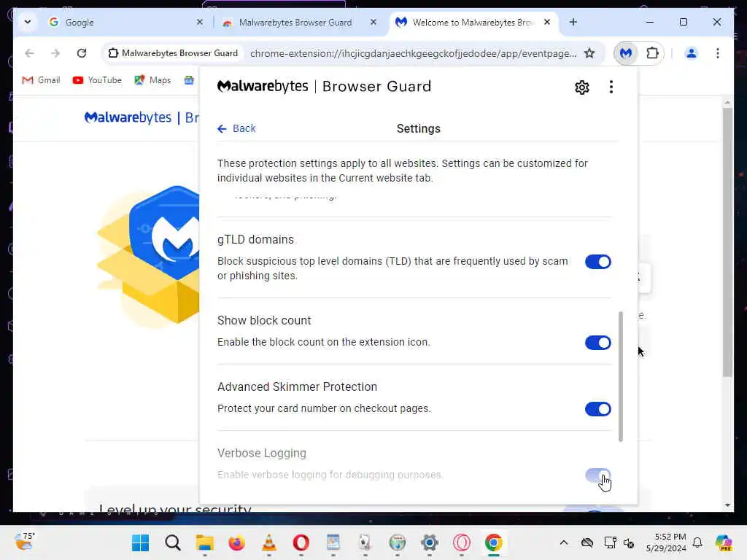Open the Browser Guard three-dot menu
Image resolution: width=747 pixels, height=560 pixels.
(x=611, y=87)
